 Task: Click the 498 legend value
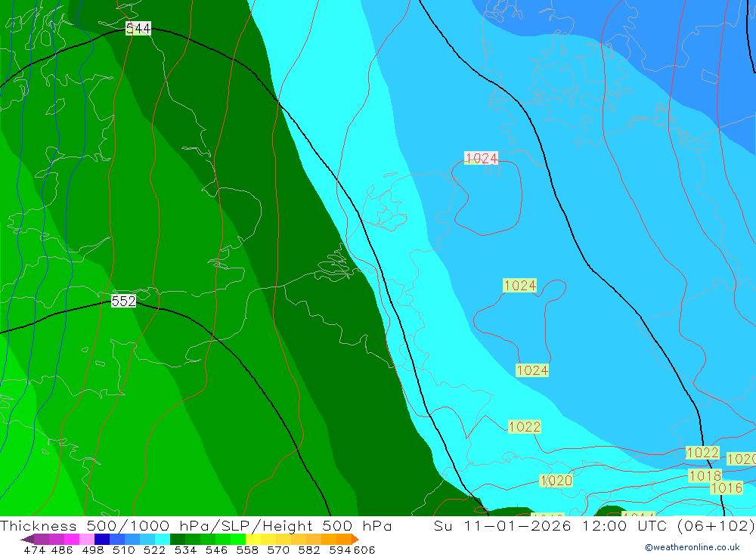(x=92, y=549)
